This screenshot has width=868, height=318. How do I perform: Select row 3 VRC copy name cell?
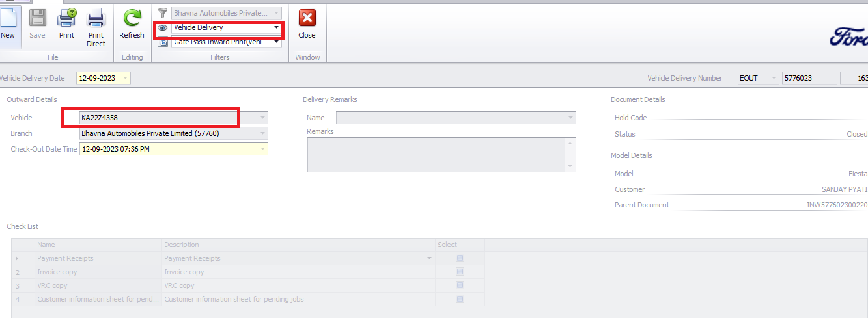98,285
